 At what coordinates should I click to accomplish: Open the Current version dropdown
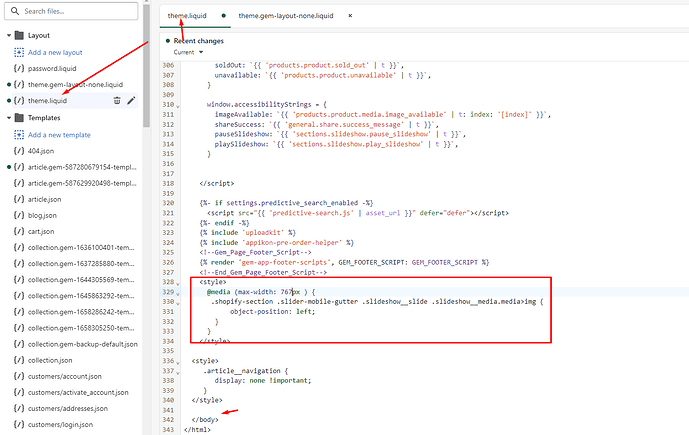click(x=185, y=52)
